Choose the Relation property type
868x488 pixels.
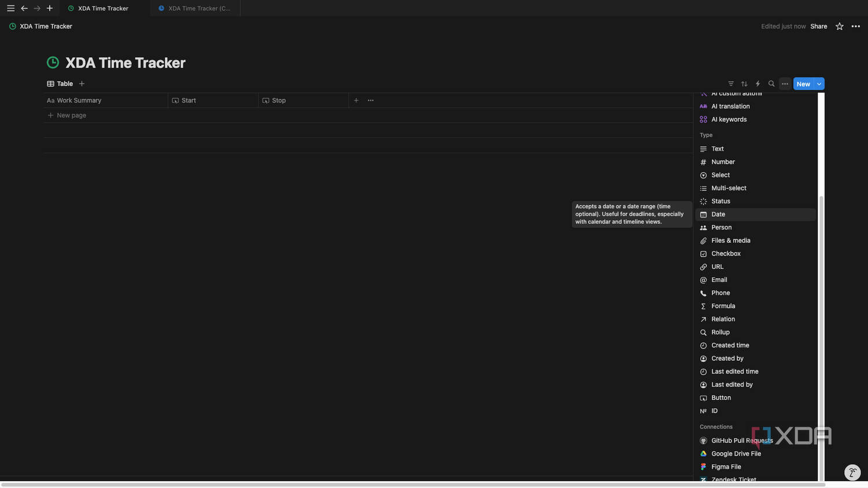click(755, 319)
